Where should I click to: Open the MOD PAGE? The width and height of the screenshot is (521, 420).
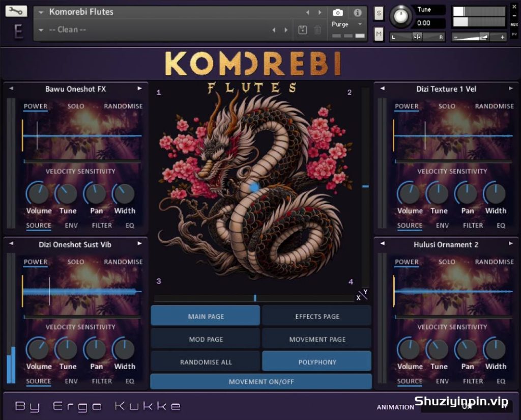click(x=206, y=339)
